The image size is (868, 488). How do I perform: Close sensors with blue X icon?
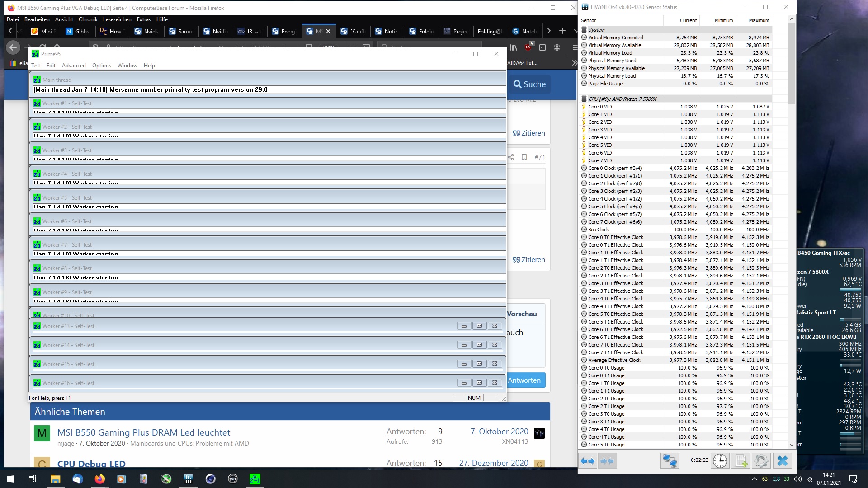(x=783, y=461)
